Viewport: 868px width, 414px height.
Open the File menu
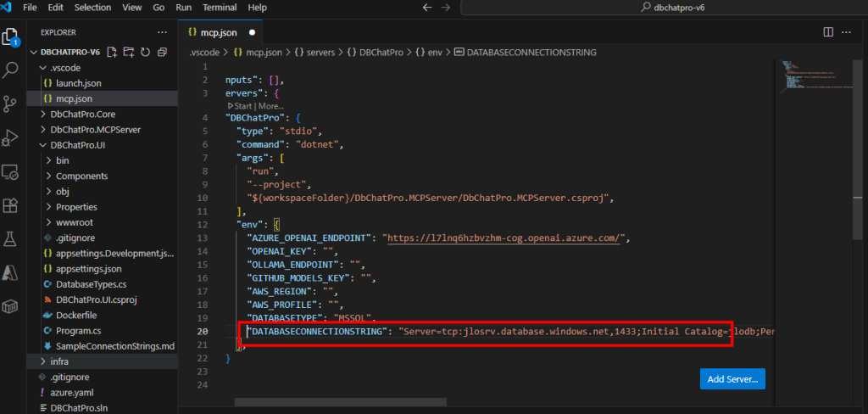[x=31, y=8]
